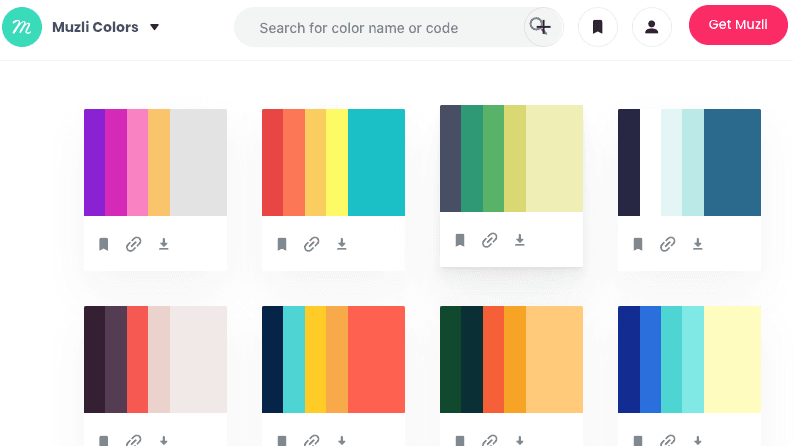Open the dark-red-pink palette thumbnail

coord(155,360)
